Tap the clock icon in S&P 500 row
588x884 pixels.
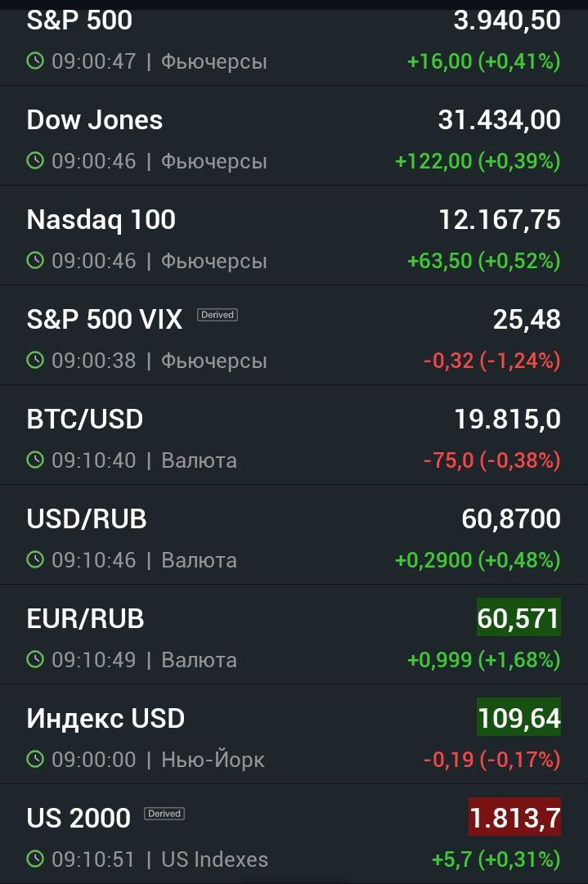point(35,61)
